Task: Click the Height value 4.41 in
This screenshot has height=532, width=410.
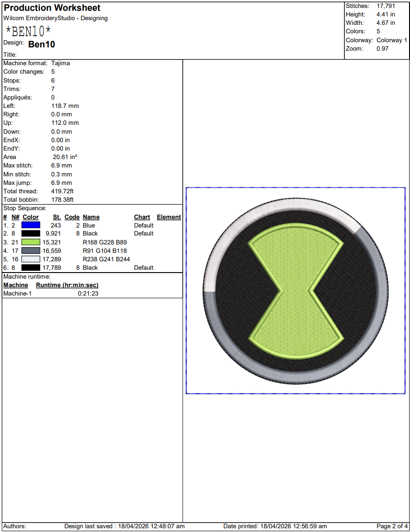Action: point(386,14)
